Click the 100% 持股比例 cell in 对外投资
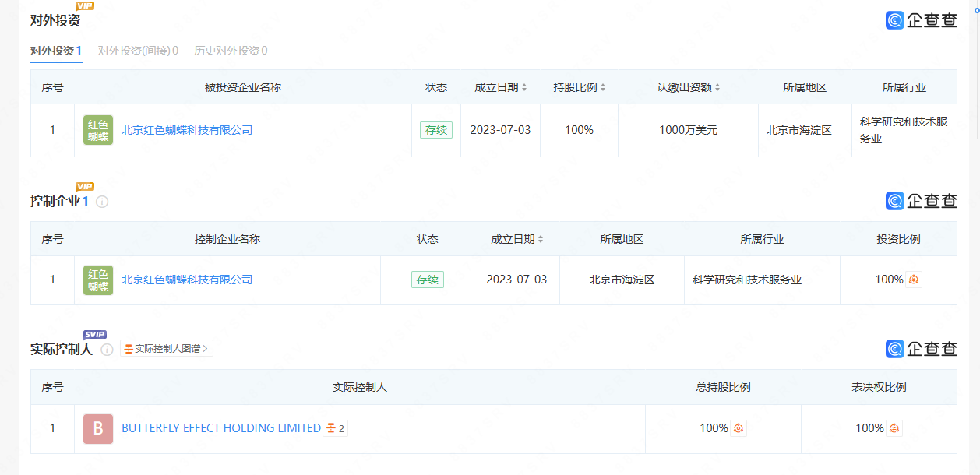The image size is (980, 475). [580, 130]
